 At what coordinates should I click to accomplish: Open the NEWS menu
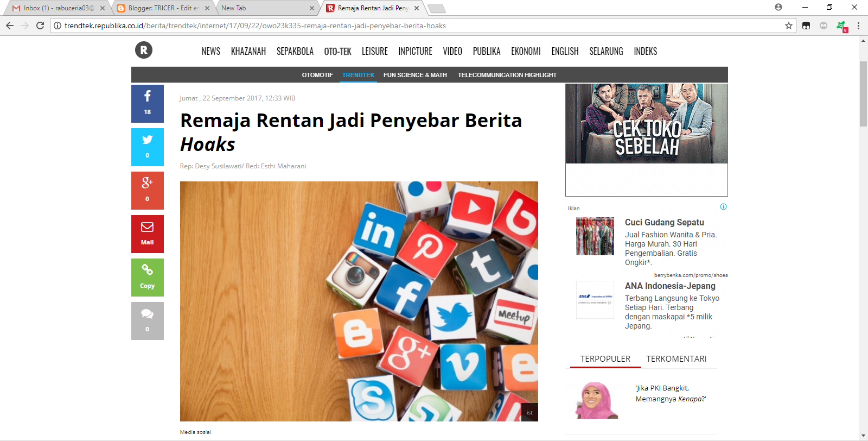(211, 51)
